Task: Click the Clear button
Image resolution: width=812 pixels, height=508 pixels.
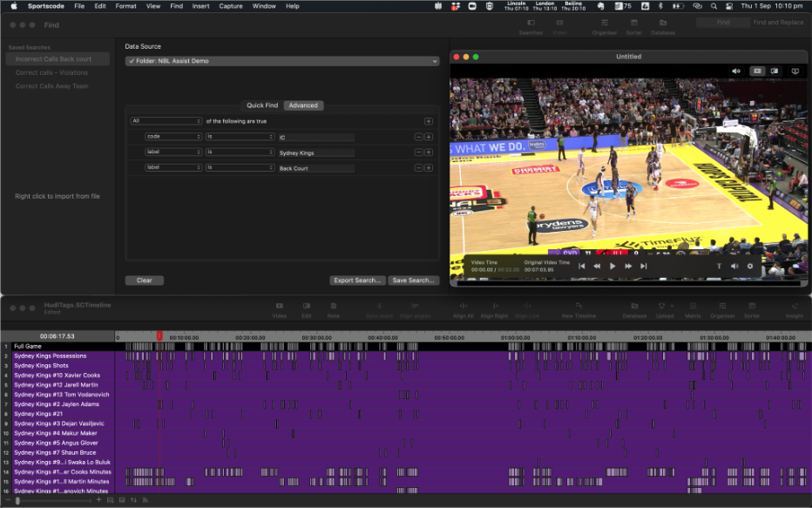Action: [144, 281]
